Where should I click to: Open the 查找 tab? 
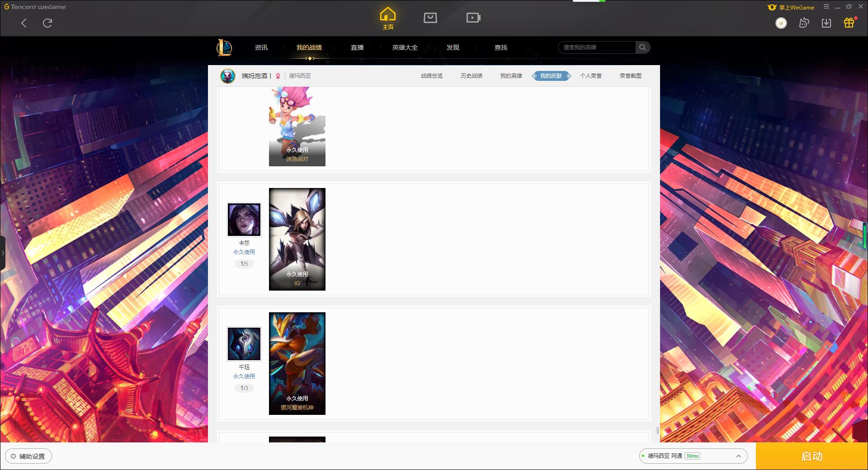(501, 47)
